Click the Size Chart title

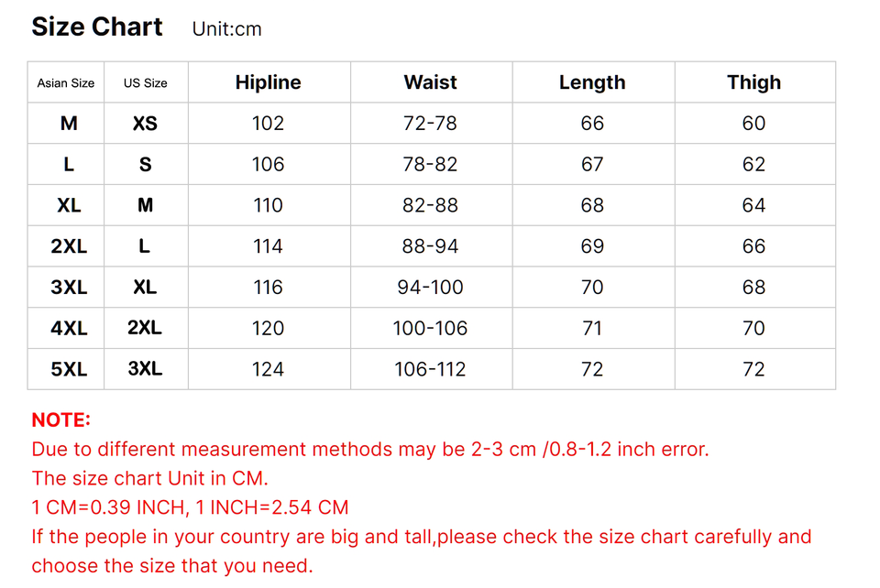click(x=97, y=27)
